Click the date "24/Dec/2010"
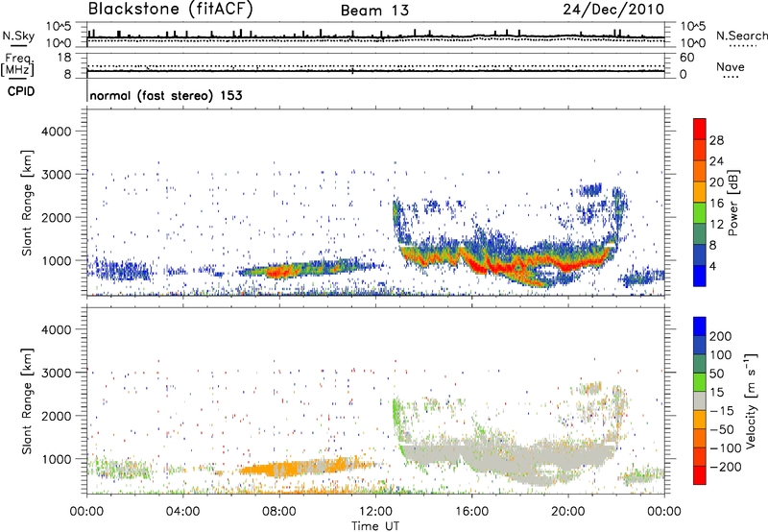Viewport: 768px width, 532px height. (613, 10)
